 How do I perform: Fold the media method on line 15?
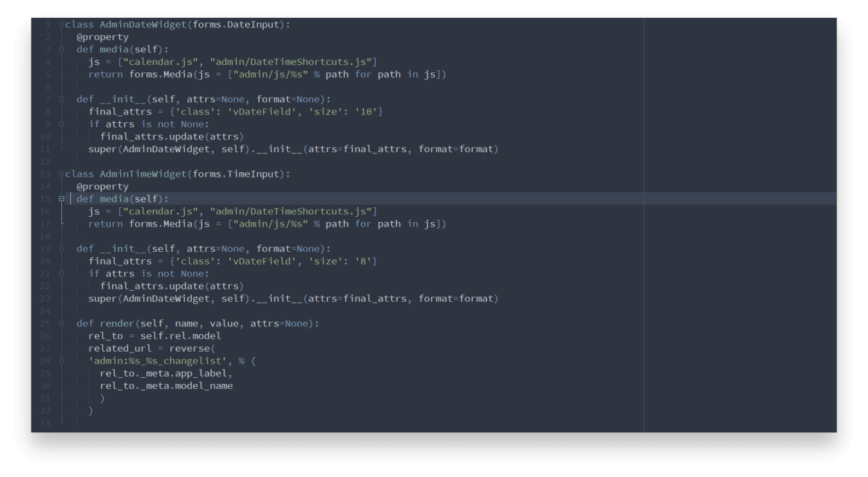[60, 198]
